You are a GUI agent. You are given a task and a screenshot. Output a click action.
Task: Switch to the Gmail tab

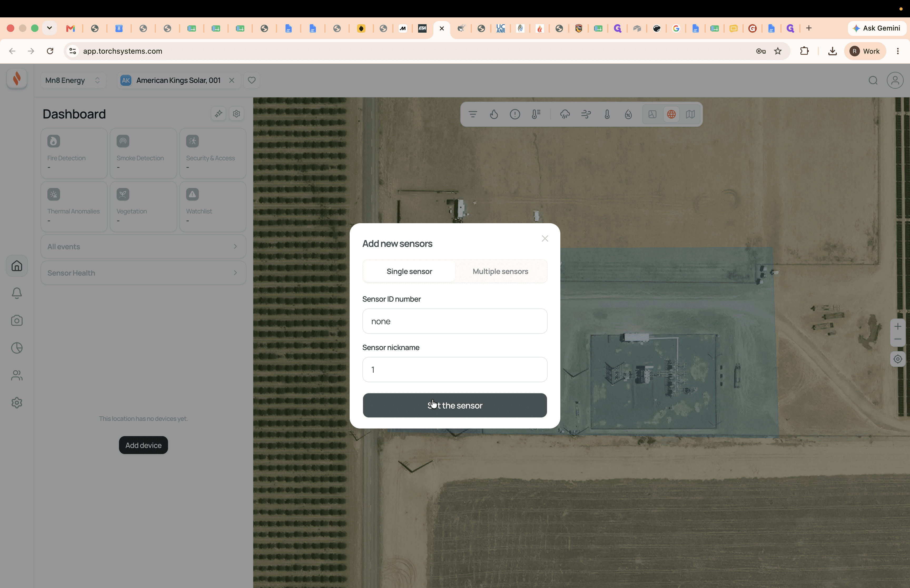tap(71, 28)
